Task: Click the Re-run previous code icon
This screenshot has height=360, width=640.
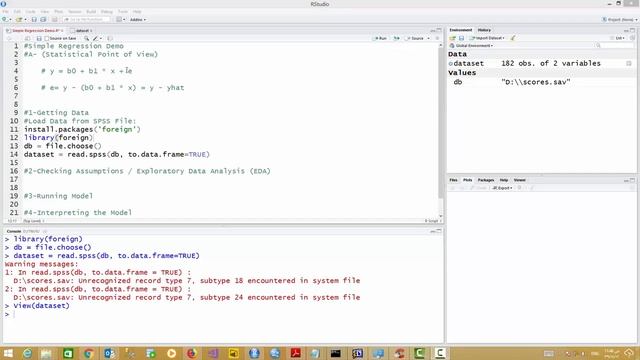Action: (396, 38)
